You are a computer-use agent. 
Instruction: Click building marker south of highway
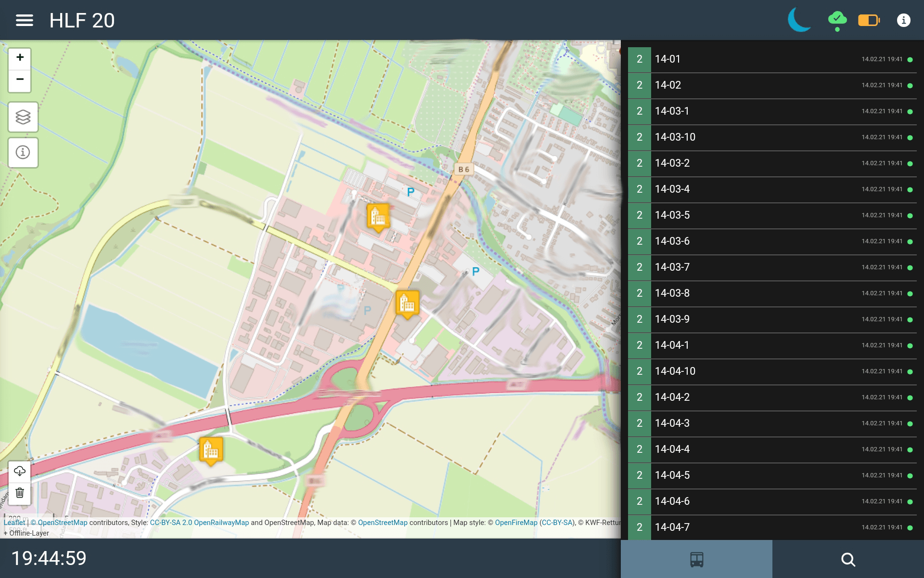tap(211, 450)
